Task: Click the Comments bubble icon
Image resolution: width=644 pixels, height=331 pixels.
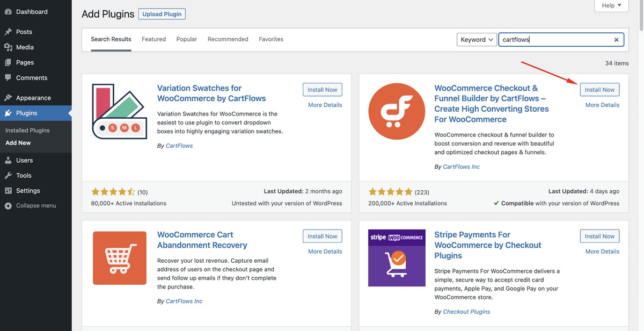Action: tap(8, 77)
